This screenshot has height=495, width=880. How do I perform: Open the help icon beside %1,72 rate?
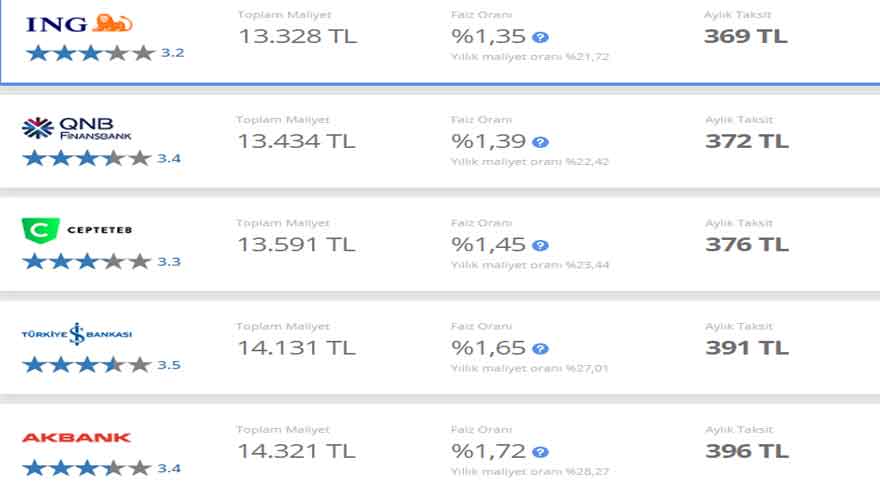click(540, 452)
